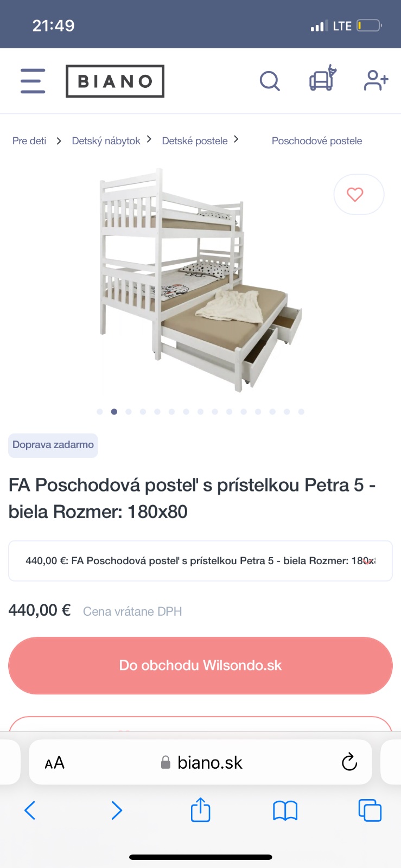Select the first image carousel dot
Image resolution: width=401 pixels, height=868 pixels.
coord(100,412)
